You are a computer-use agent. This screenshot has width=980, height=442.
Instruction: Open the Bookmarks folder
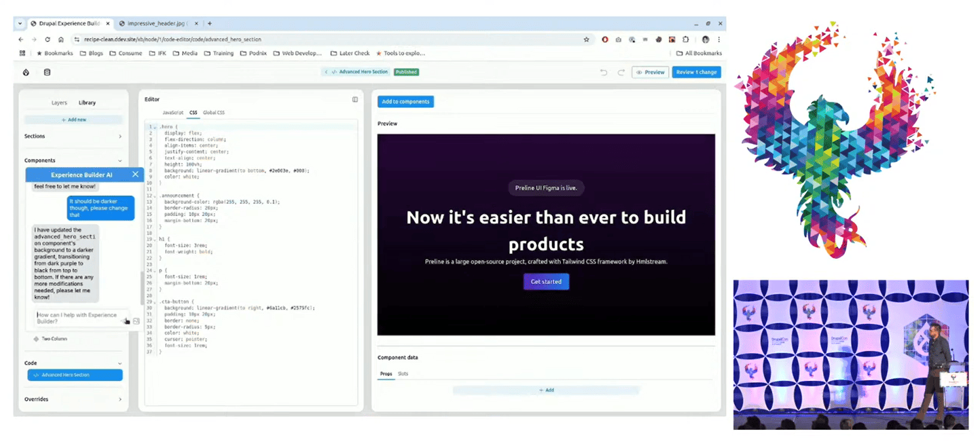[x=54, y=53]
